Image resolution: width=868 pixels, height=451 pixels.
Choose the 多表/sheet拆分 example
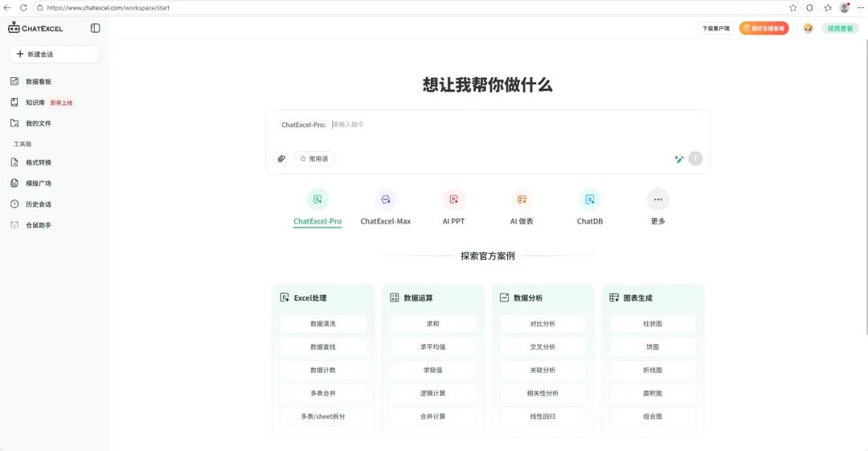(x=323, y=416)
